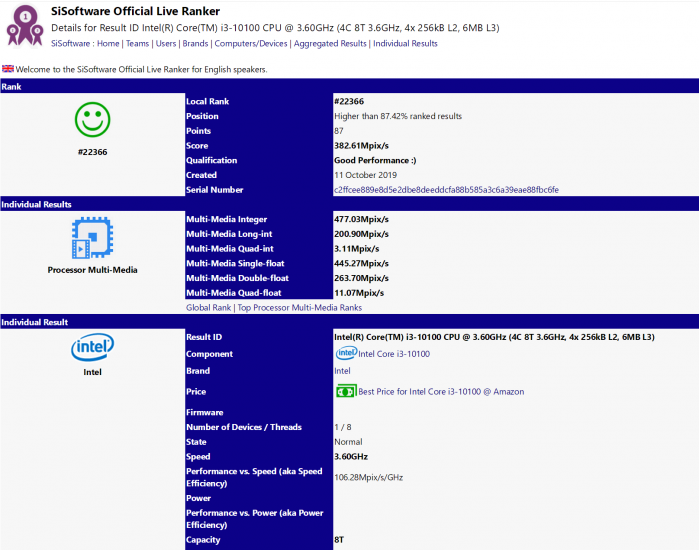
Task: Open Best Price for Intel Core i3-10100 link
Action: pyautogui.click(x=441, y=392)
